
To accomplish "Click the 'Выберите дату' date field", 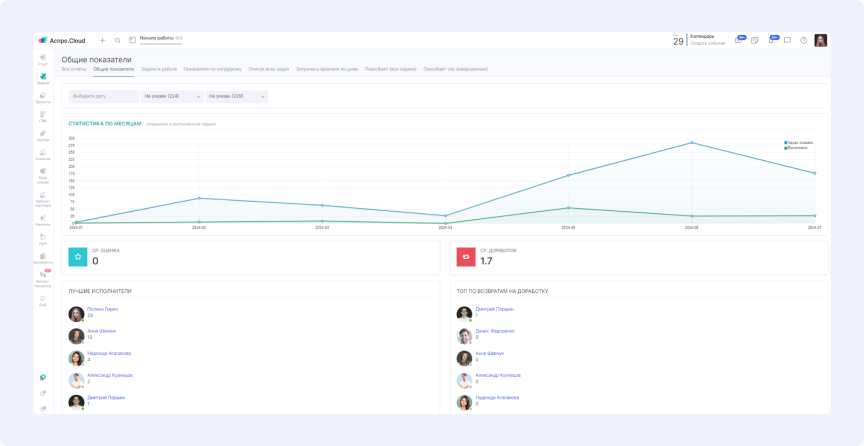I will [x=102, y=97].
